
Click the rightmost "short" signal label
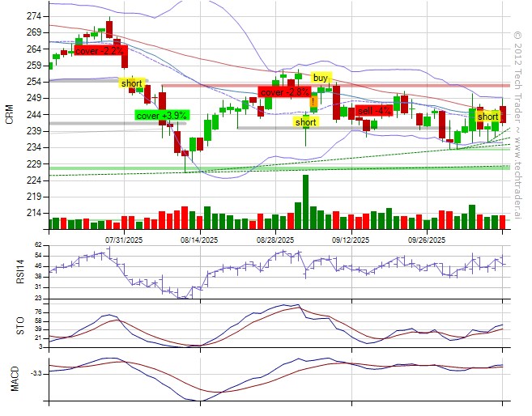point(487,117)
